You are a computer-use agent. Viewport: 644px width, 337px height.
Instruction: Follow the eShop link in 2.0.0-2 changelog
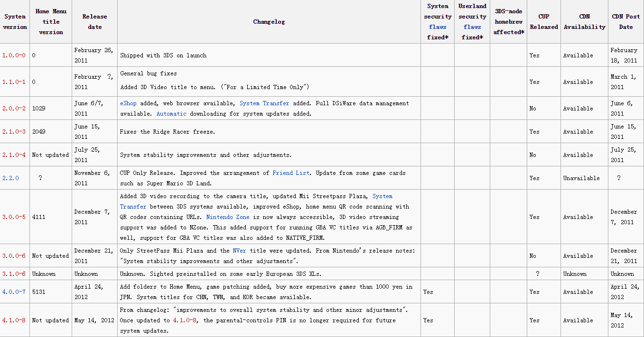129,103
